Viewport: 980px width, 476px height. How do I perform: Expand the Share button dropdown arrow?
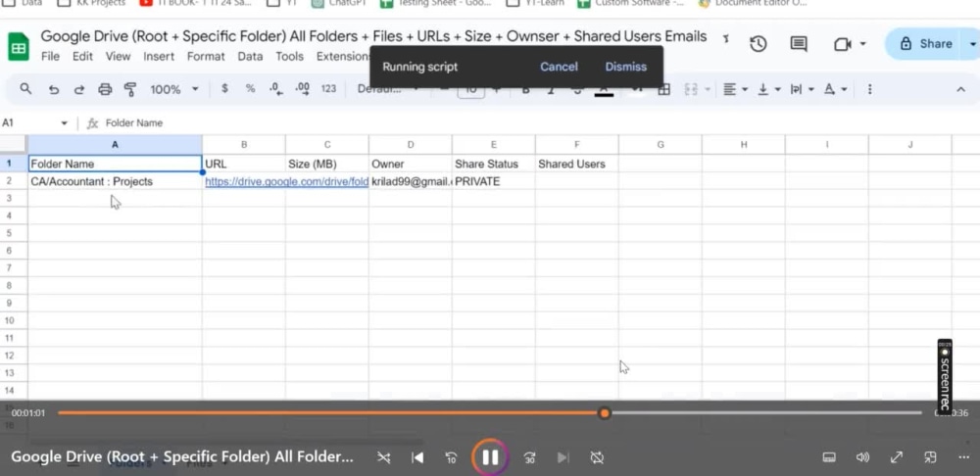coord(972,44)
